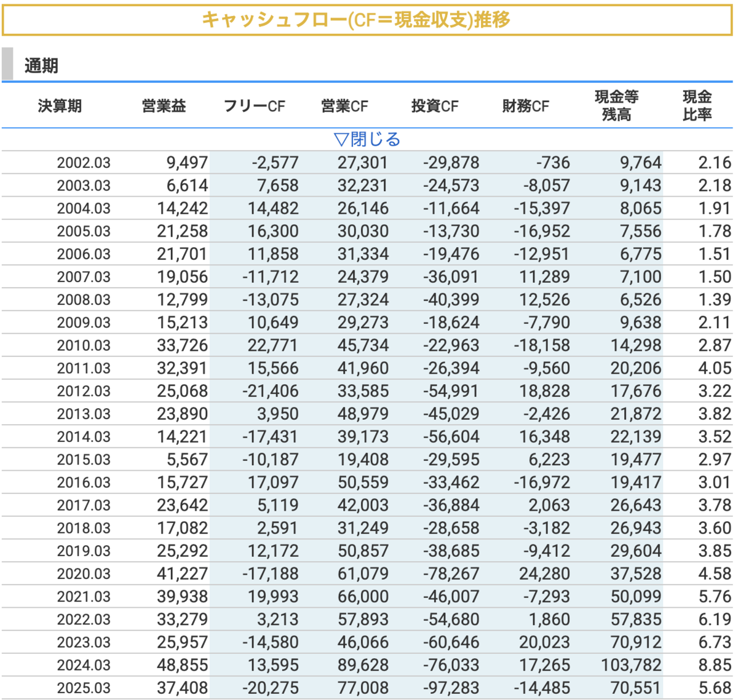The width and height of the screenshot is (738, 700).
Task: Click the 営業CF column header
Action: pyautogui.click(x=344, y=106)
